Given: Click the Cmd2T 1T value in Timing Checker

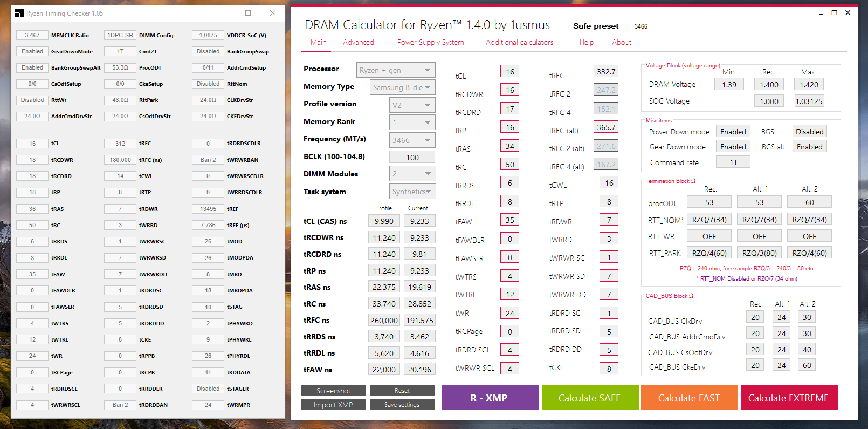Looking at the screenshot, I should pos(120,51).
